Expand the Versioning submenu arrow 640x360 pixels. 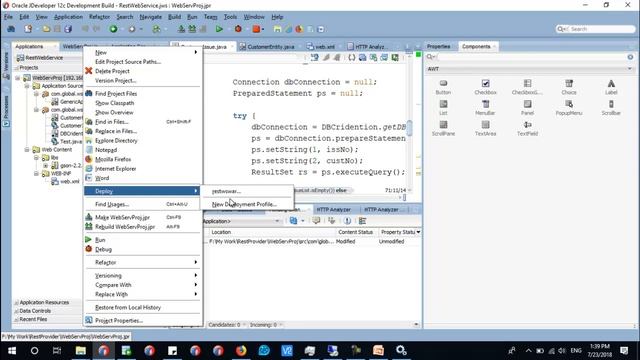coord(196,276)
